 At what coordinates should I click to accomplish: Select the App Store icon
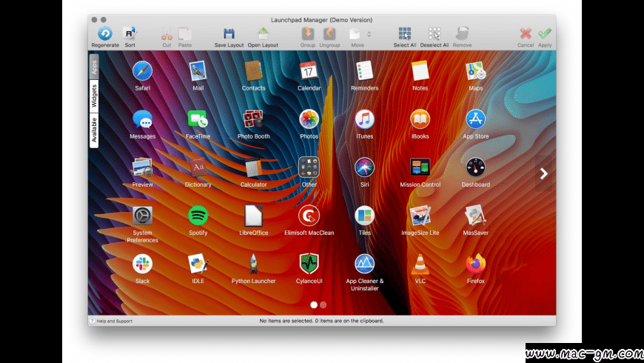click(x=476, y=119)
